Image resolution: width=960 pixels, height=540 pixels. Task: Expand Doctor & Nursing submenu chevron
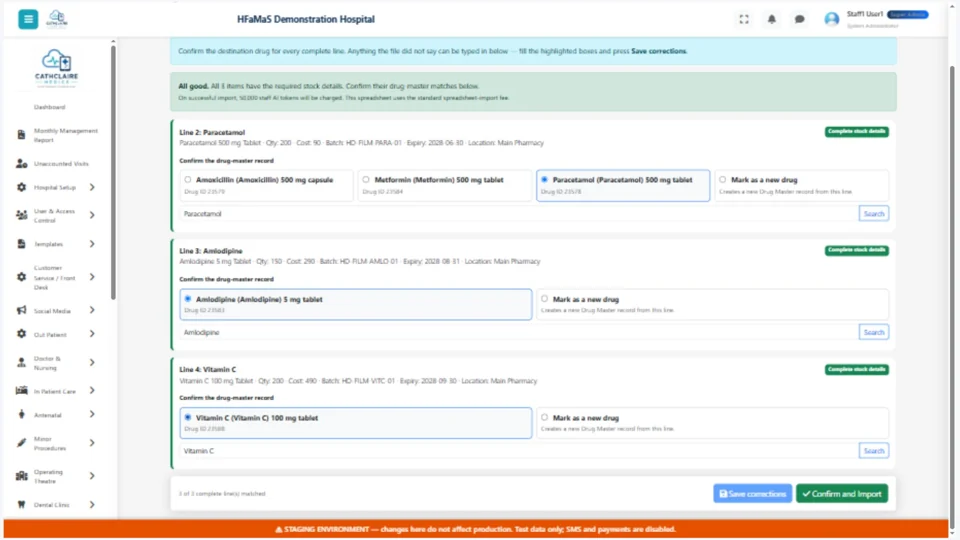(92, 363)
